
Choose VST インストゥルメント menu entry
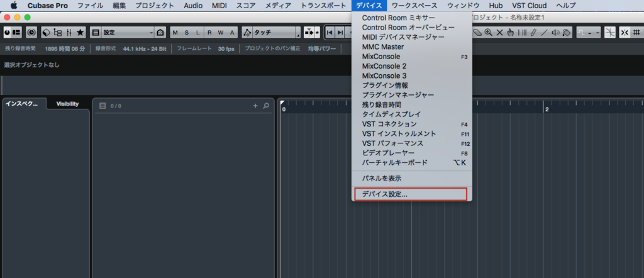[412, 134]
